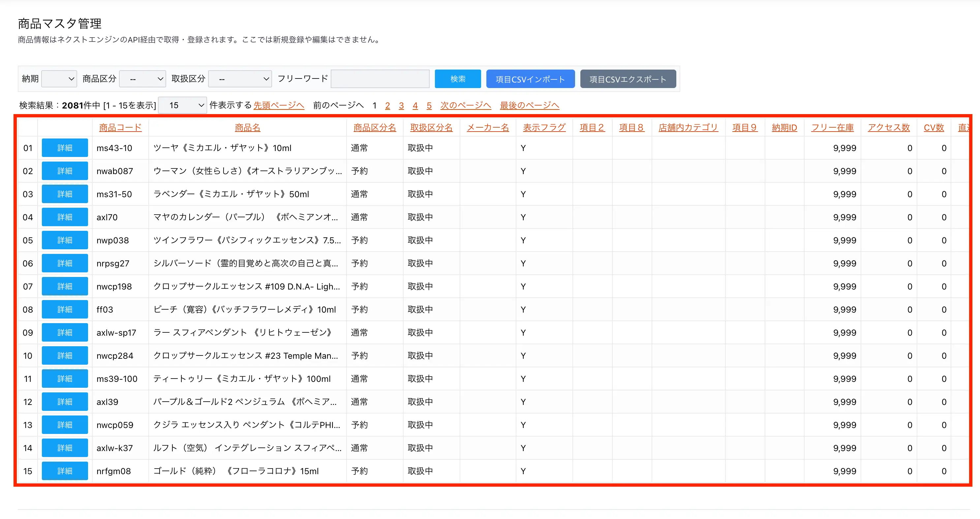Open 詳細 for row 09 axlw-sp17
This screenshot has height=519, width=980.
pos(65,333)
